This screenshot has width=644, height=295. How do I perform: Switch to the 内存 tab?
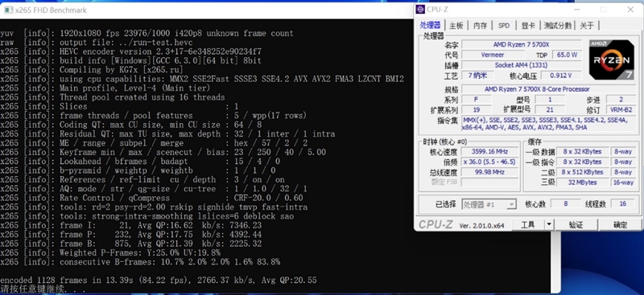pos(480,26)
